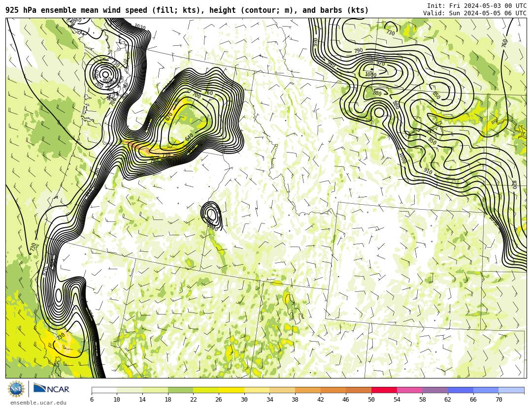The image size is (532, 409).
Task: Pick the light green 14–18 kts swatch
Action: pyautogui.click(x=155, y=390)
